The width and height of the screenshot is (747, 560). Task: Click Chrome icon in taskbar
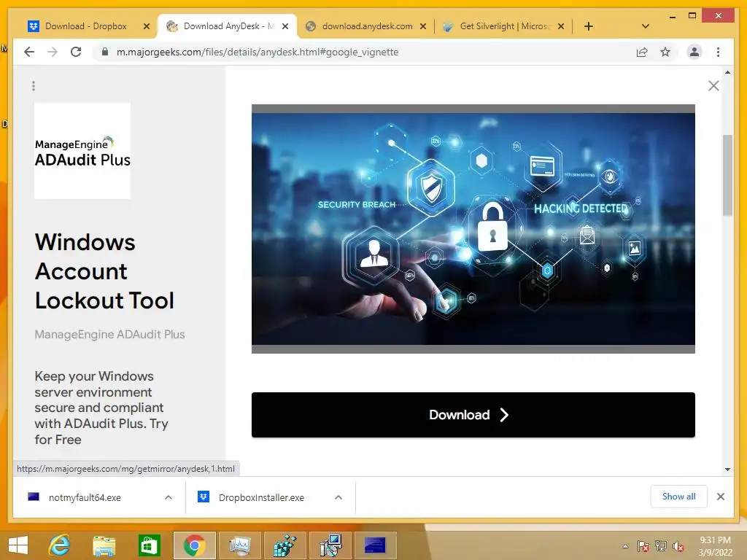point(194,545)
